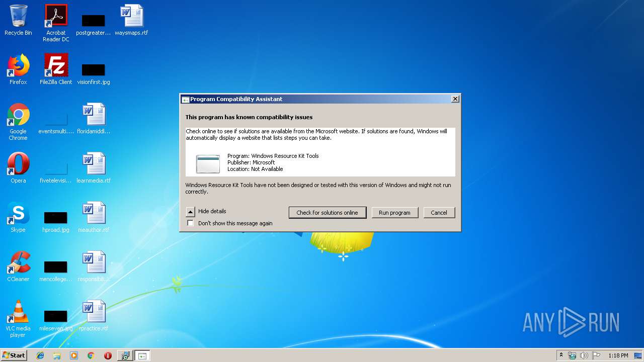Switch to installer taskbar button
The width and height of the screenshot is (644, 362).
(125, 355)
